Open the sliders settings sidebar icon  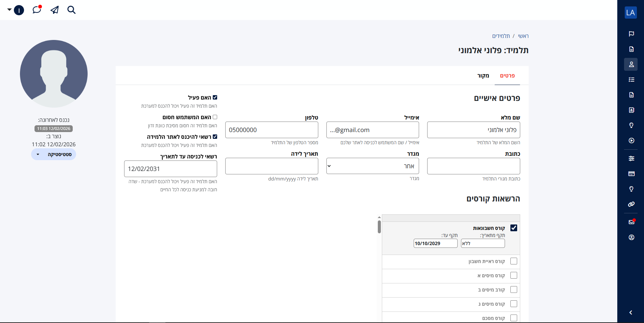point(631,158)
